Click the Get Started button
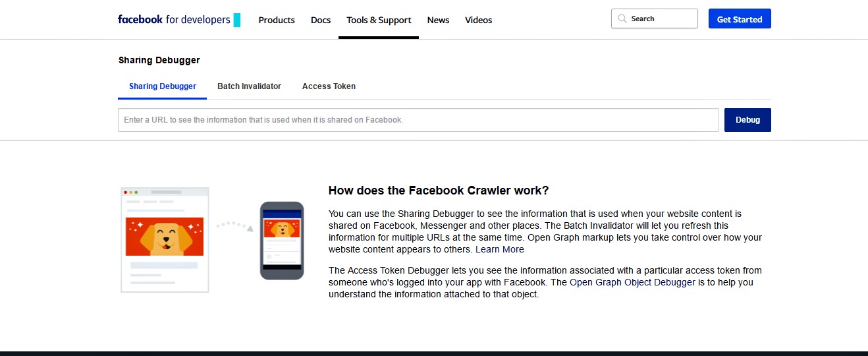Viewport: 868px width, 356px height. coord(740,18)
